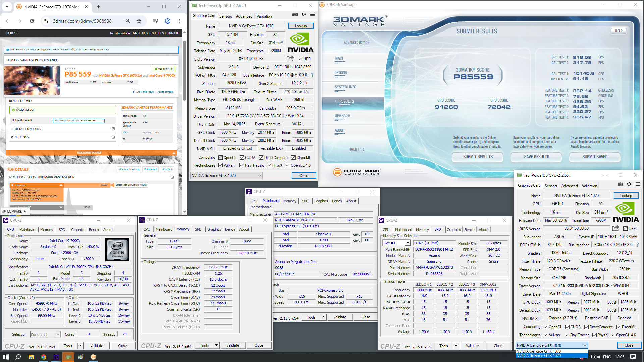The height and width of the screenshot is (362, 644).
Task: Expand DETAILED SCORES section
Action: click(113, 129)
